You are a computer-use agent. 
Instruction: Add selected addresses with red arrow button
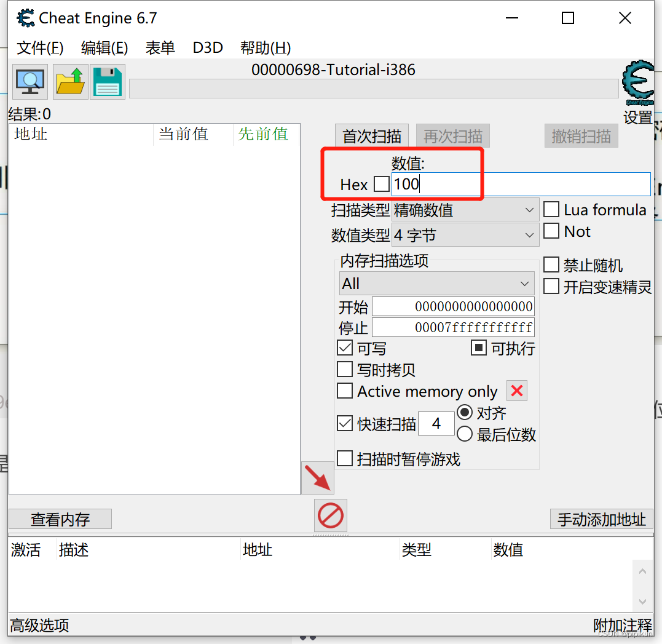point(318,478)
